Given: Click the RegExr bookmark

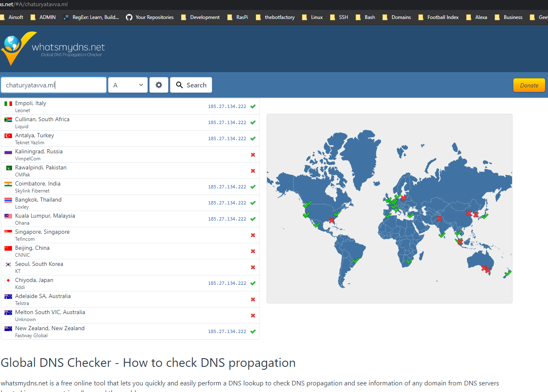Looking at the screenshot, I should coord(91,17).
